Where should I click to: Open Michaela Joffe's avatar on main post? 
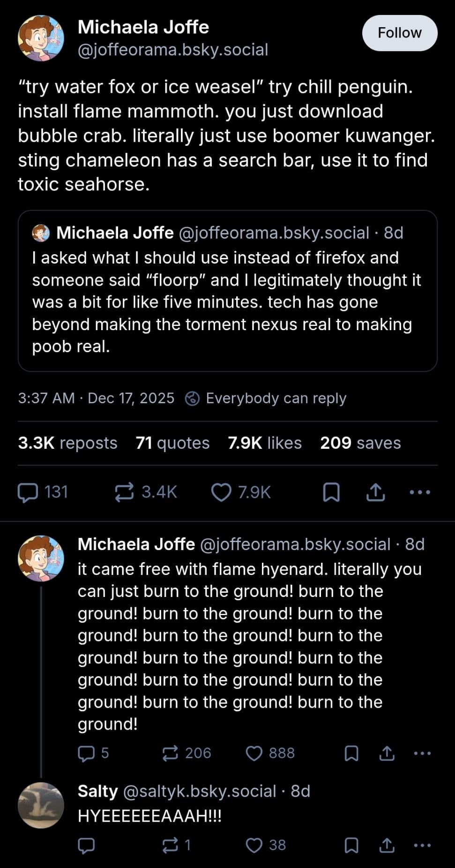pos(41,38)
